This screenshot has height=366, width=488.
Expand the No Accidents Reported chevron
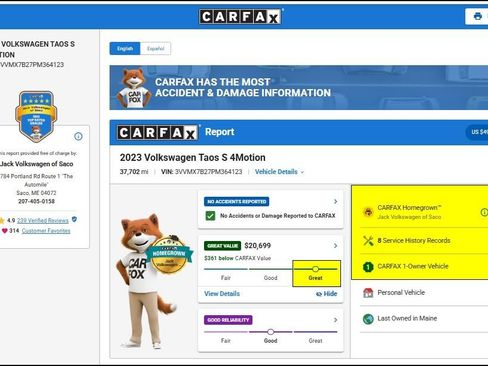(x=335, y=201)
